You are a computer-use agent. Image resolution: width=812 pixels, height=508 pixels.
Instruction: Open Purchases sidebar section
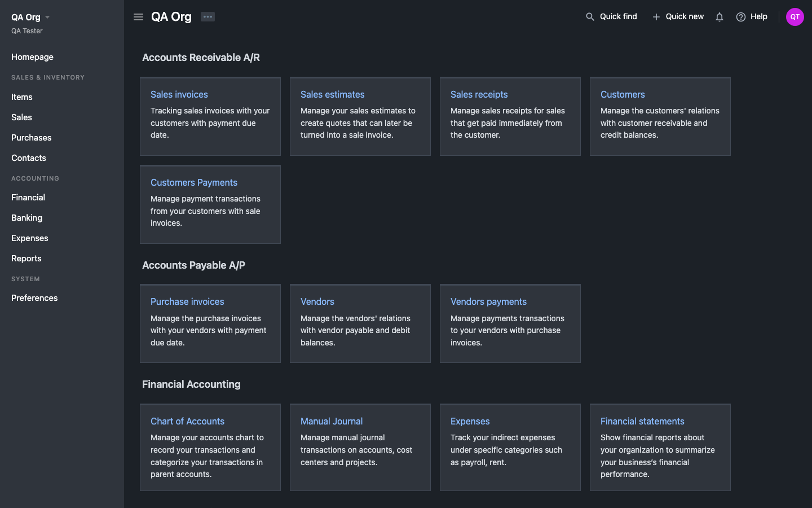click(x=32, y=138)
